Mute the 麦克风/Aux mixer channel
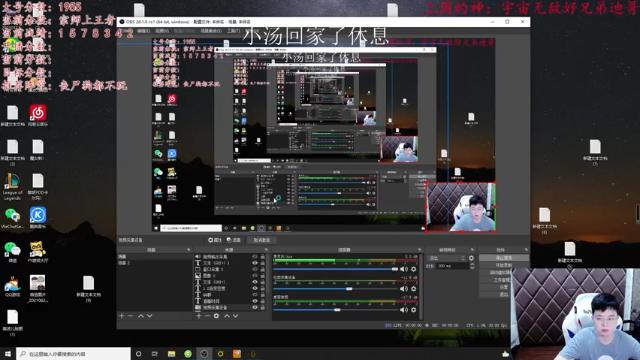This screenshot has width=640, height=360. click(404, 269)
